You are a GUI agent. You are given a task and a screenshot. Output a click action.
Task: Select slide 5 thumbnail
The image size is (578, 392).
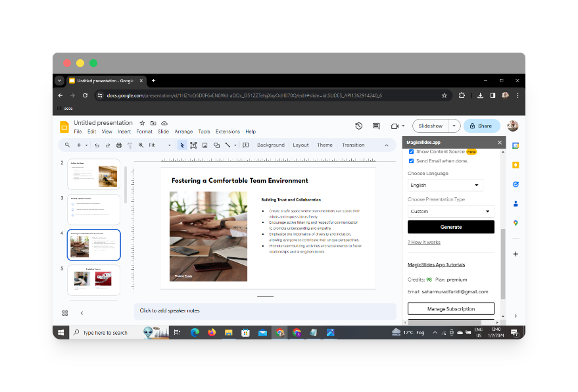93,280
